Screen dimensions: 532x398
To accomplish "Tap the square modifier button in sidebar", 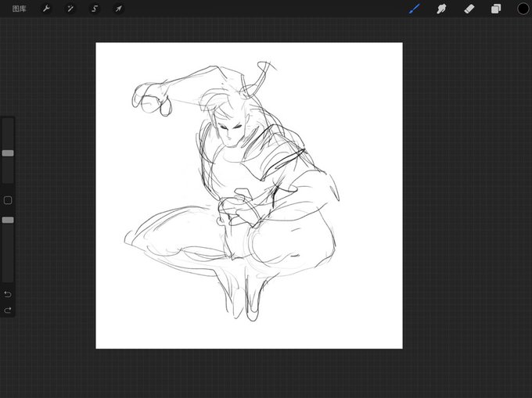I will [8, 200].
